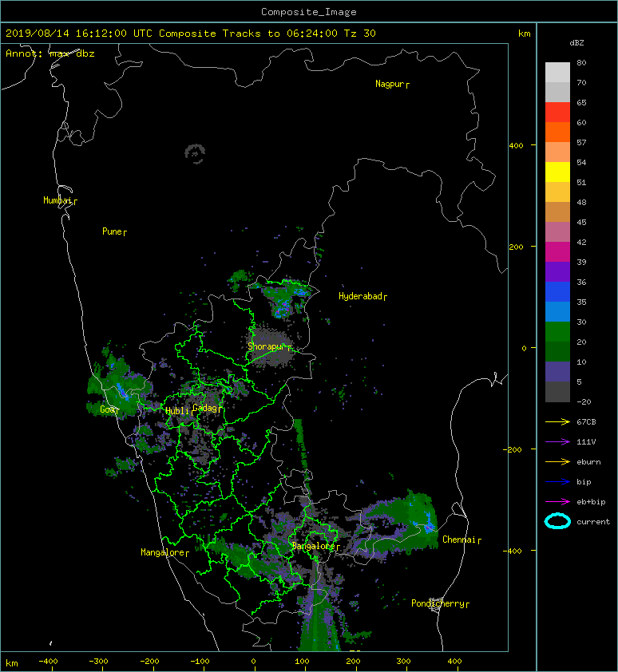
Task: Click the blue 36 dBZ color swatch
Action: click(557, 291)
